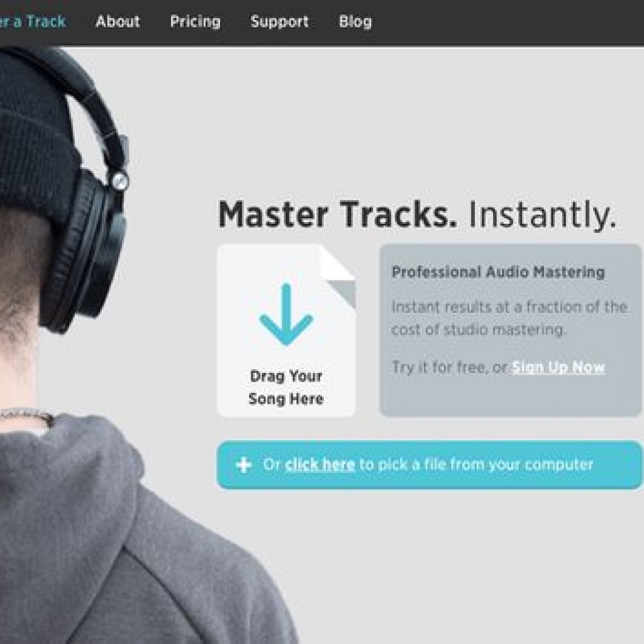Viewport: 644px width, 644px height.
Task: Click the Drag Your Song Here drop zone
Action: (286, 331)
